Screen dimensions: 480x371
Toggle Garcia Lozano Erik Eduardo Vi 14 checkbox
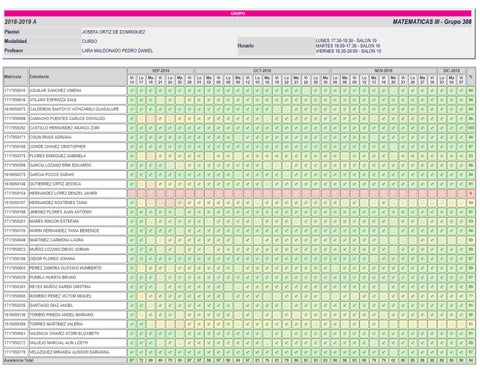pyautogui.click(x=132, y=165)
